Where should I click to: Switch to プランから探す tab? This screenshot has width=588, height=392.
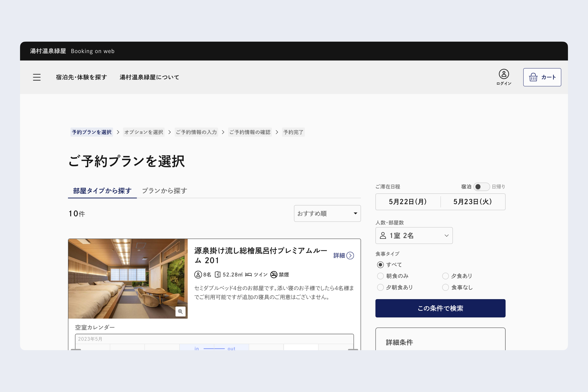[164, 191]
